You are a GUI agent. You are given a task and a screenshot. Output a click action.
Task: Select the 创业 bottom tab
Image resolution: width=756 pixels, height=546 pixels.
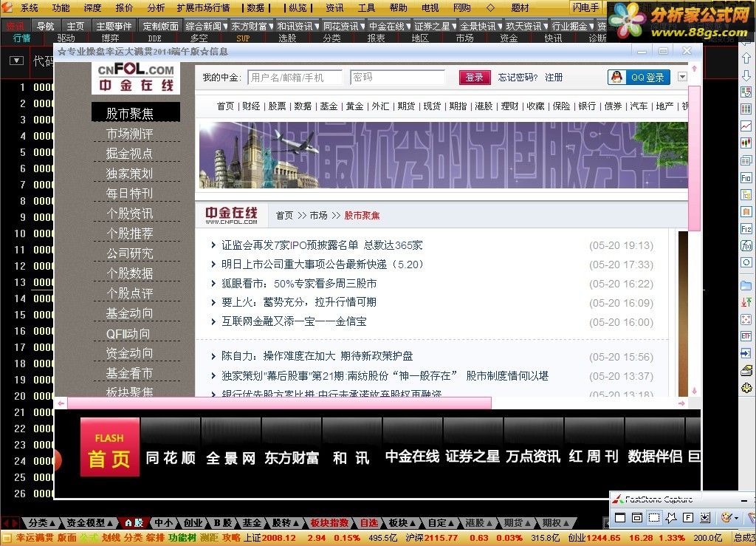click(x=193, y=523)
